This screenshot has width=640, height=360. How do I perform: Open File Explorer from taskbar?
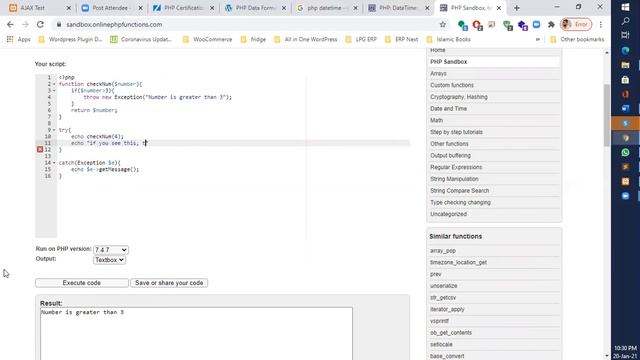(625, 65)
